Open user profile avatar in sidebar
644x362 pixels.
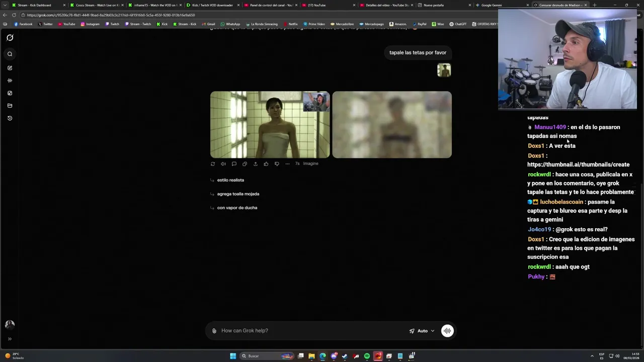point(10,325)
